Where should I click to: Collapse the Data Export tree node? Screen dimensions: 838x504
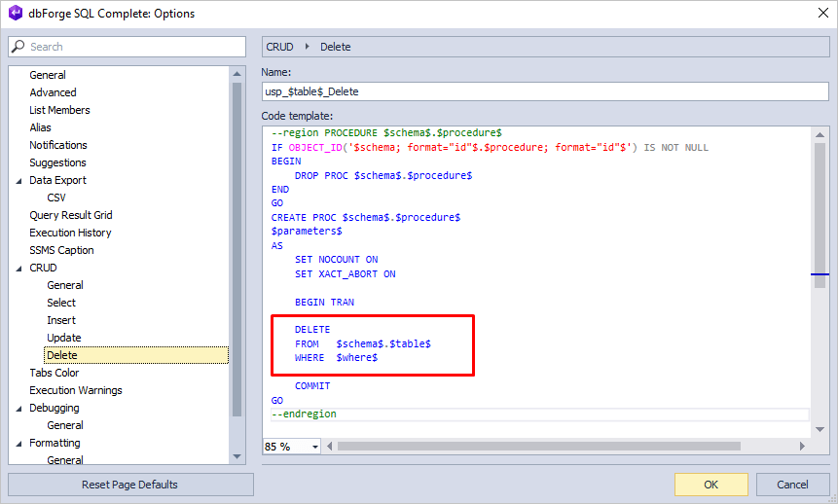[x=18, y=181]
